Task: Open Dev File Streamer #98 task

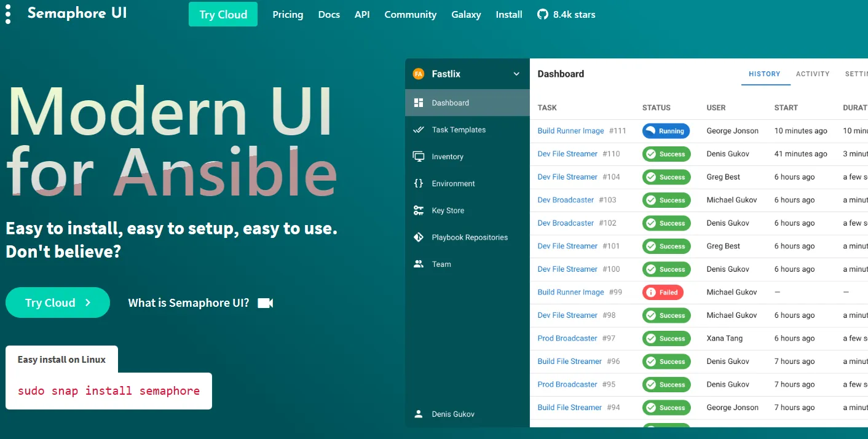Action: click(567, 315)
